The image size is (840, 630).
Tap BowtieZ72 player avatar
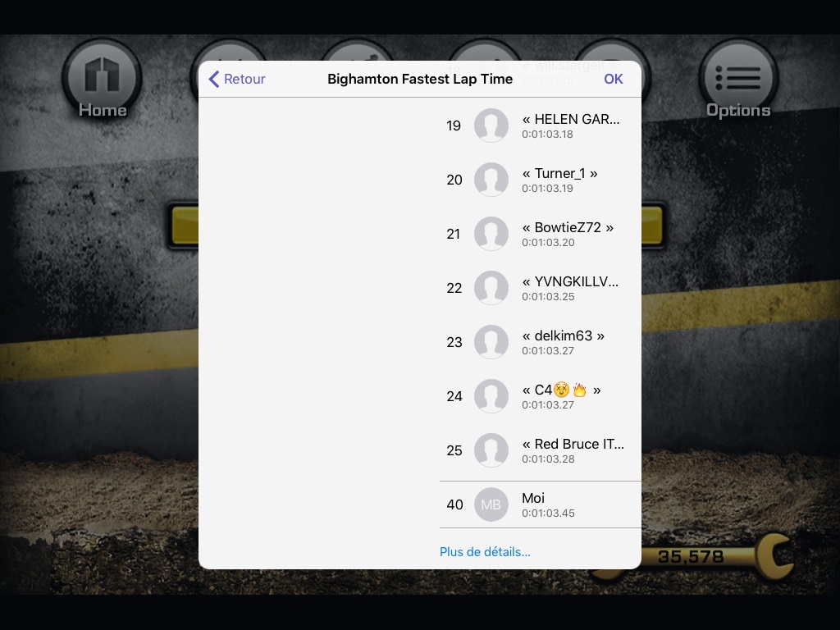(x=491, y=234)
